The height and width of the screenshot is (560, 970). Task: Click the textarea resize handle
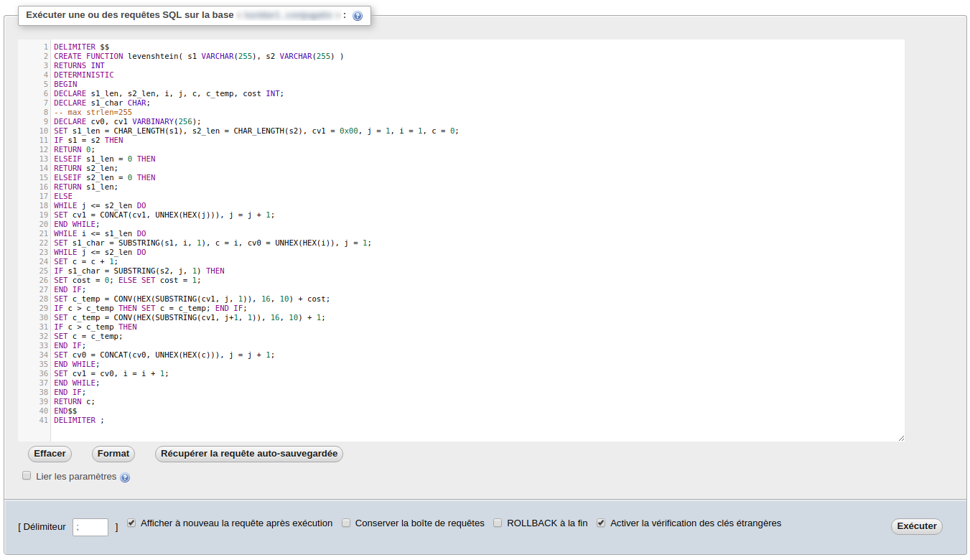tap(901, 437)
